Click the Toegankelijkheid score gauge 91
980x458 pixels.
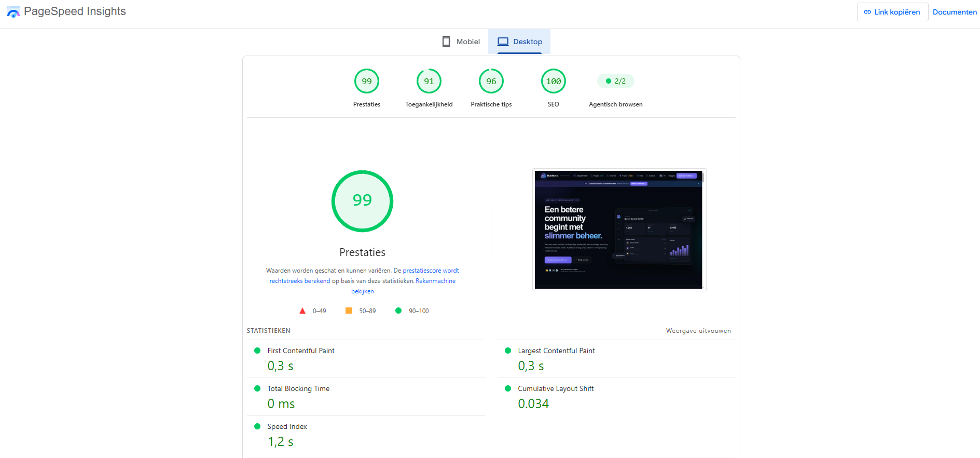pyautogui.click(x=429, y=82)
